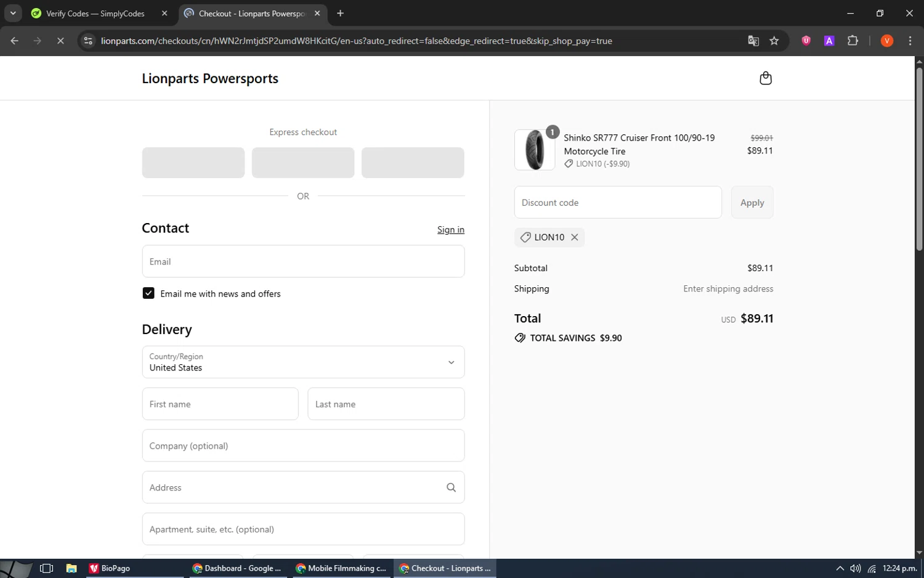Screen dimensions: 924x578
Task: Click the Shinko tire product thumbnail
Action: (535, 150)
